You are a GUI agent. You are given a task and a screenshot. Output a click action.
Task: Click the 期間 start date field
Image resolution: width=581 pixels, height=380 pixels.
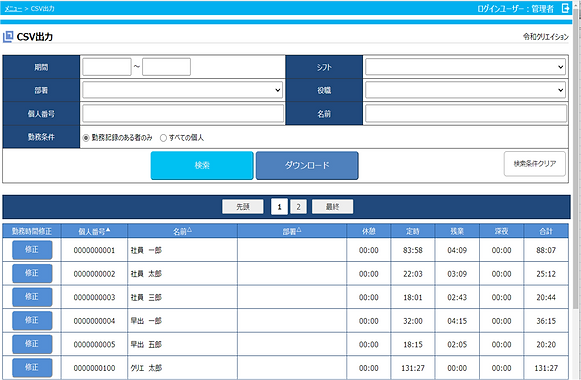(x=107, y=67)
